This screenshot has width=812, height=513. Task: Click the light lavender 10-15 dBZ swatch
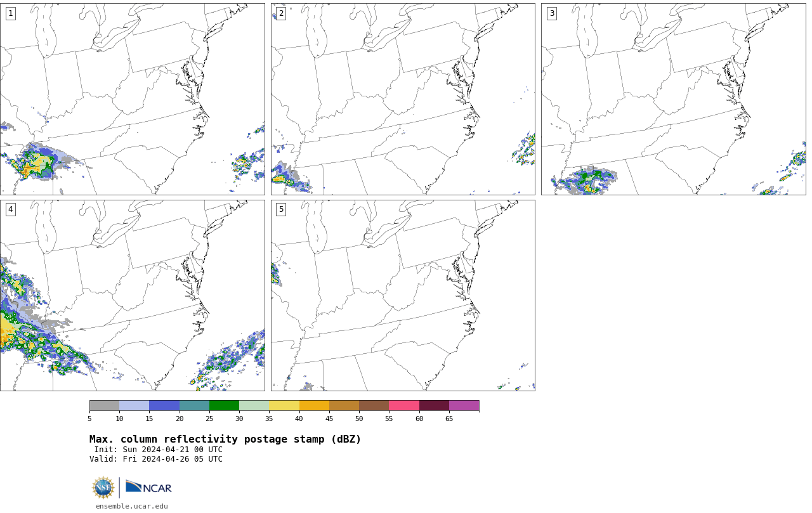[x=134, y=406]
